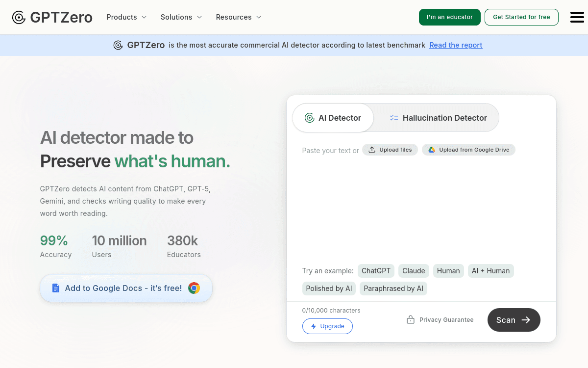Click the Google Drive upload icon
This screenshot has height=368, width=588.
[x=432, y=150]
